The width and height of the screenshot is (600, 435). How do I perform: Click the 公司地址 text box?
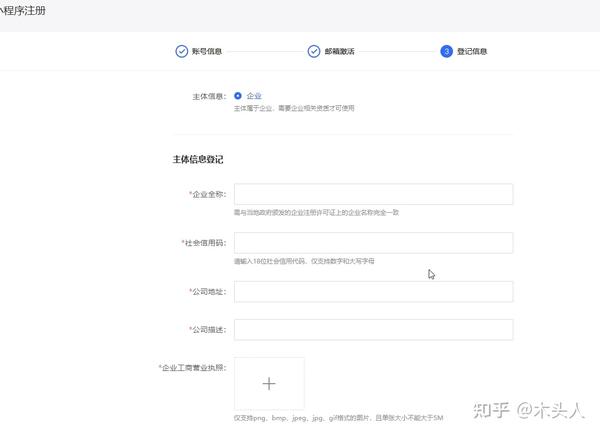click(373, 292)
